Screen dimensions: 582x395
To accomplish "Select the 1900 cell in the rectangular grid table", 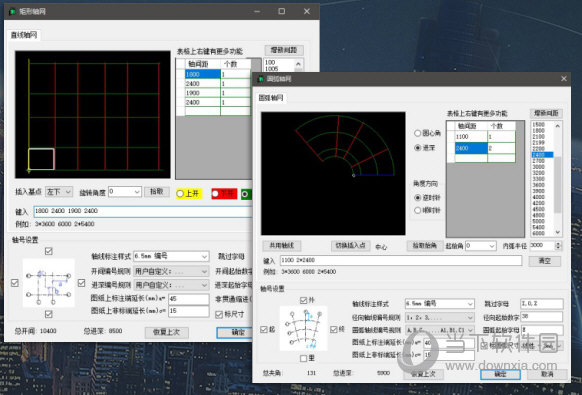I will coord(203,93).
